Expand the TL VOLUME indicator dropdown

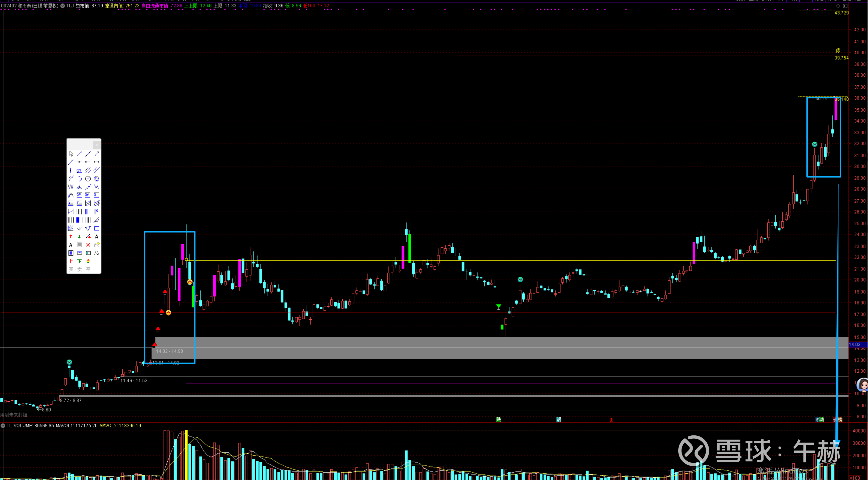pyautogui.click(x=3, y=426)
